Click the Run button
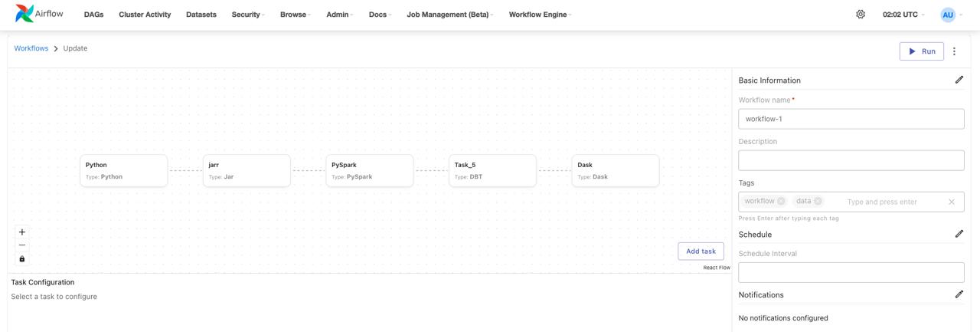The width and height of the screenshot is (980, 332). (x=921, y=51)
